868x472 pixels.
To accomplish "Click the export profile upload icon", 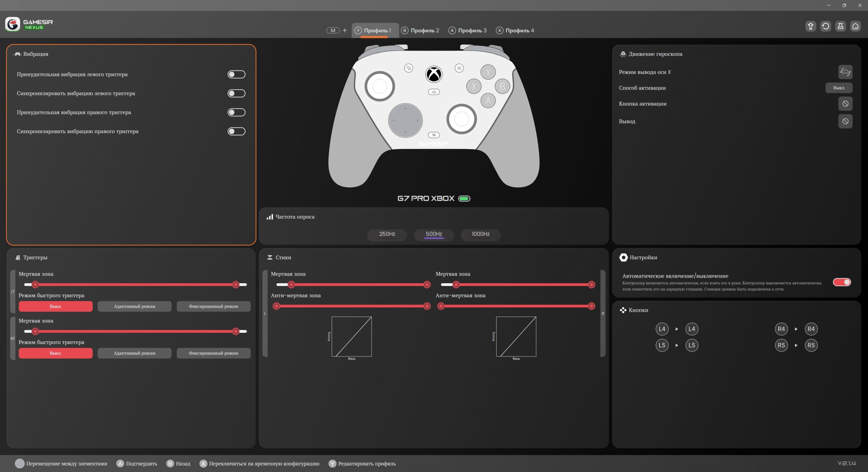I will click(810, 26).
